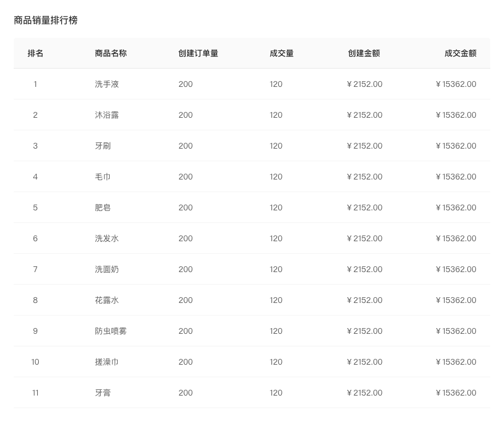Click the 成交金额 column header
Screen dimensions: 504x427
[461, 53]
